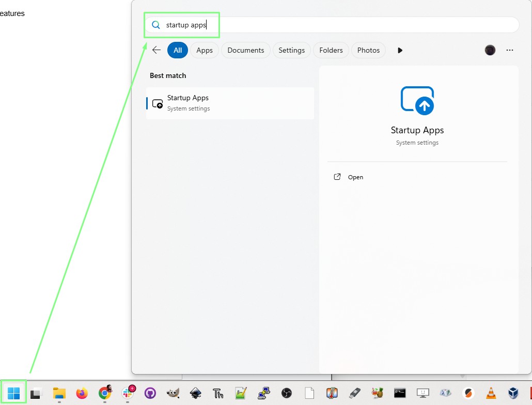Image resolution: width=532 pixels, height=405 pixels.
Task: Click Open in the preview pane
Action: (x=355, y=177)
